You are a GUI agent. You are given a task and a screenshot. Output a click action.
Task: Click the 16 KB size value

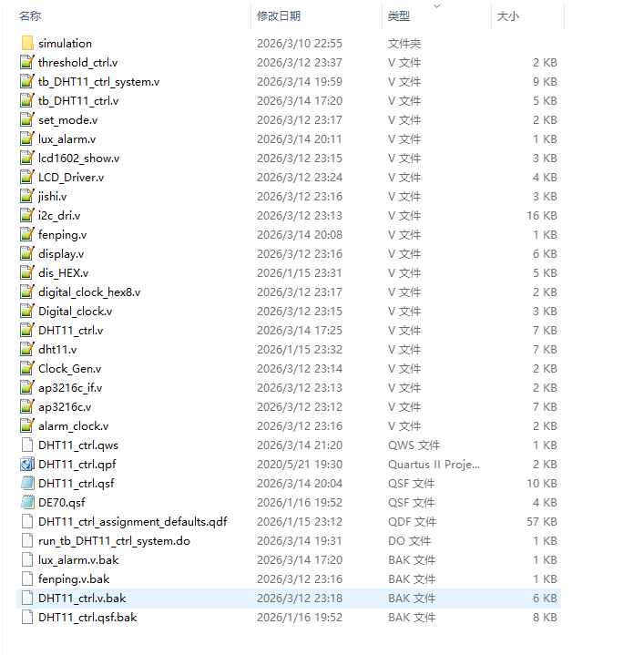[542, 216]
